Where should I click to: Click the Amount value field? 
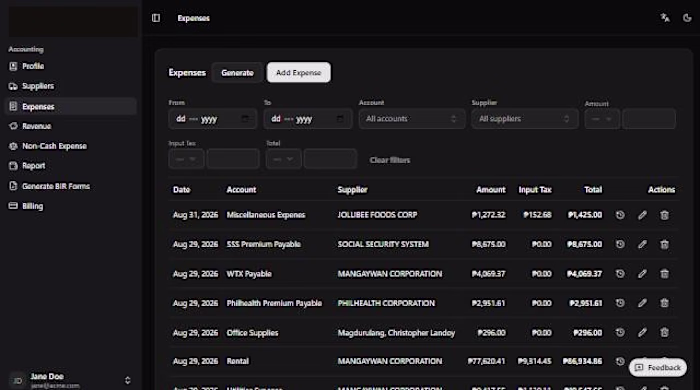click(649, 119)
